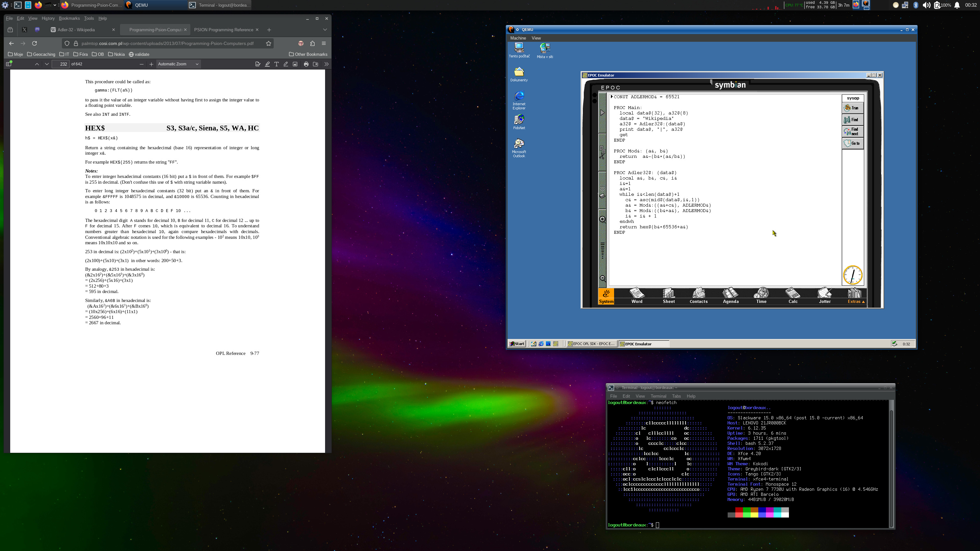This screenshot has width=980, height=551.
Task: Select the PDF draw tool
Action: point(286,64)
